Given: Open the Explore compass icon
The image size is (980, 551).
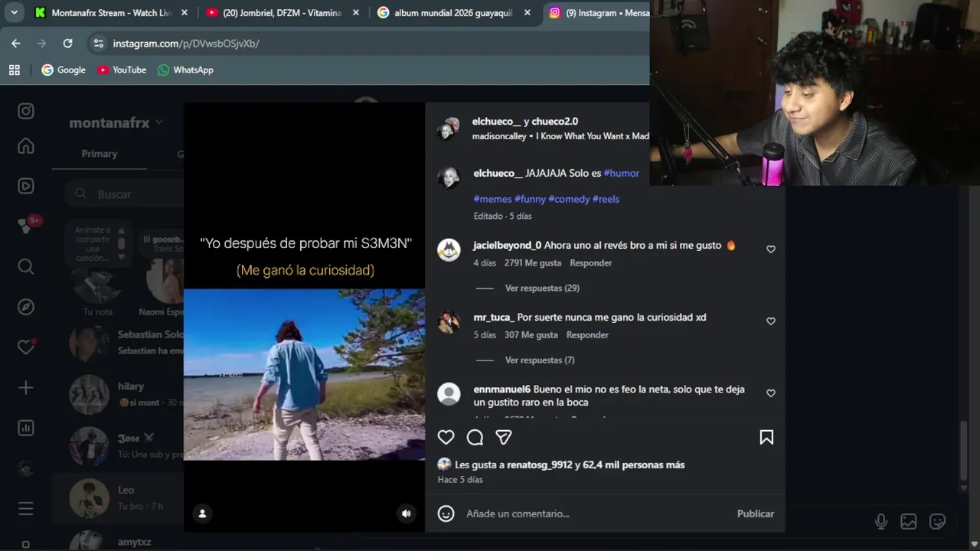Looking at the screenshot, I should [26, 307].
